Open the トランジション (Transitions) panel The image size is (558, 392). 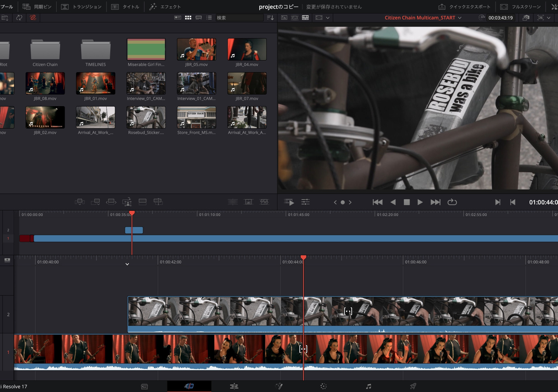tap(81, 7)
